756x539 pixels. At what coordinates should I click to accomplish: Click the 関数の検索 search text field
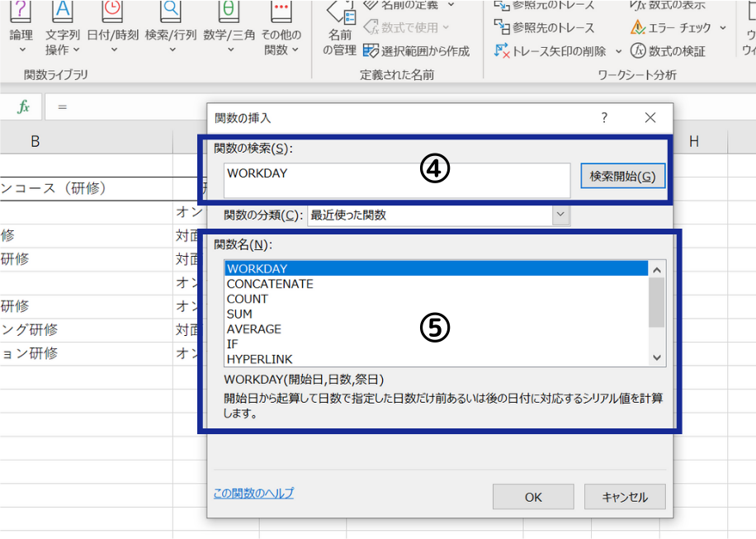click(x=396, y=180)
